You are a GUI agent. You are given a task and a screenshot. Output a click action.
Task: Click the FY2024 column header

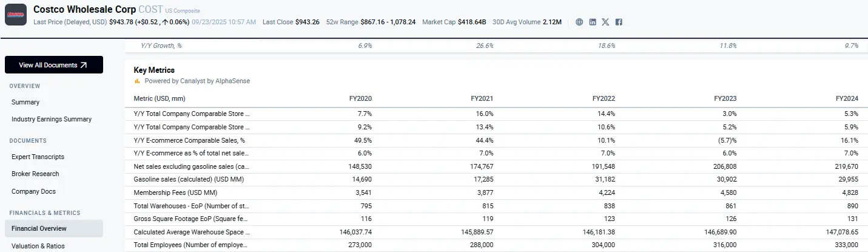(847, 98)
